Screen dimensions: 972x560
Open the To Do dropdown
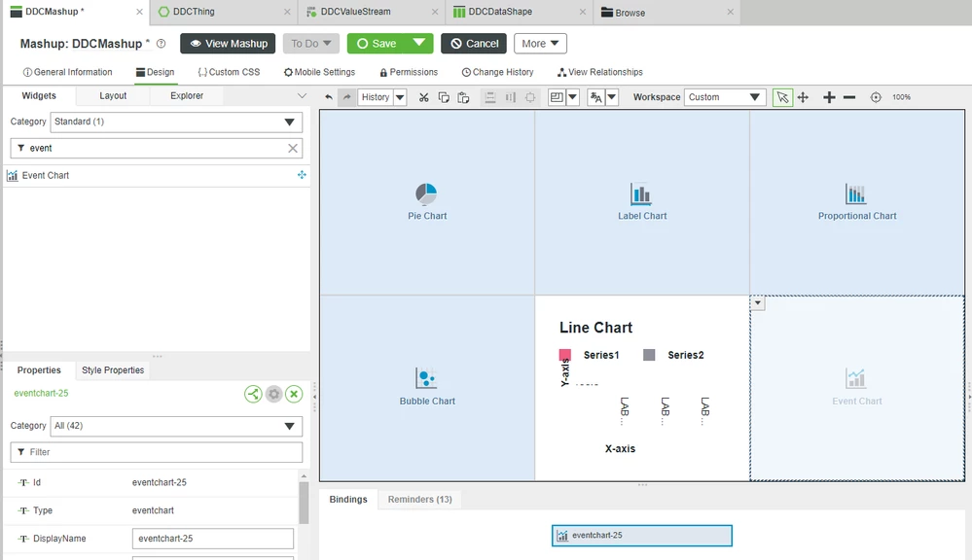pyautogui.click(x=311, y=44)
